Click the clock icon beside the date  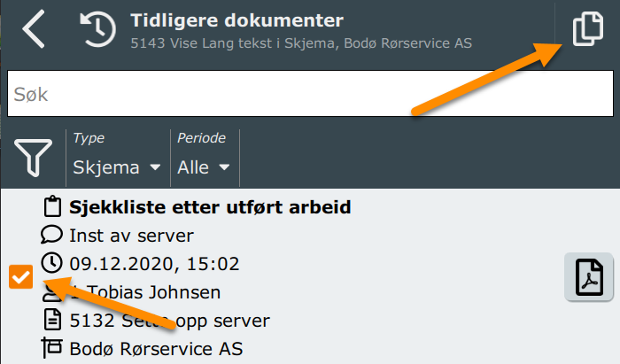[51, 263]
